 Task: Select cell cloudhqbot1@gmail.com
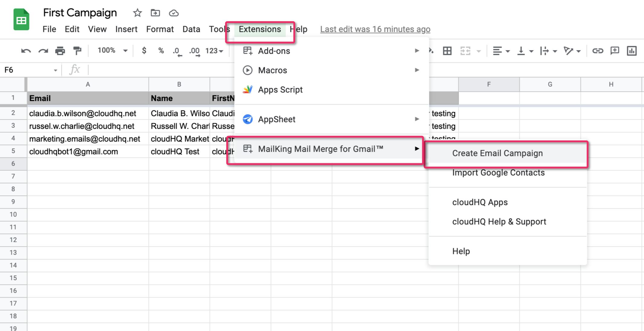[88, 152]
